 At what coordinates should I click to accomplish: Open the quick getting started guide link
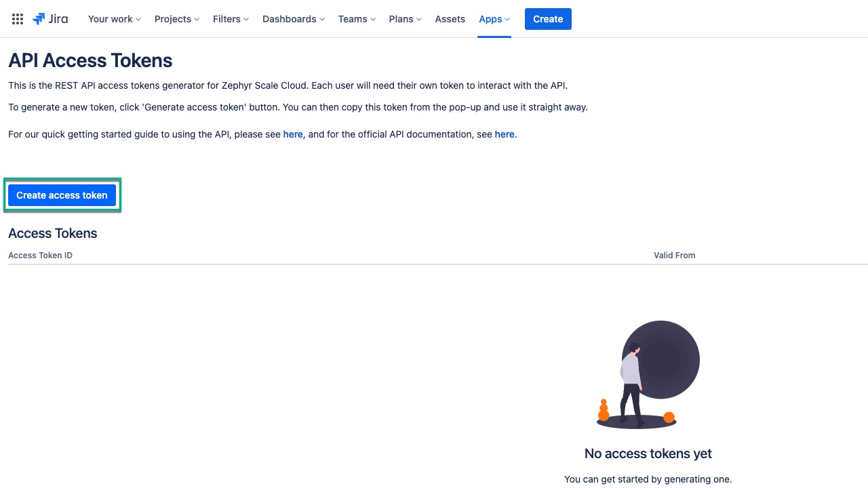pyautogui.click(x=292, y=134)
